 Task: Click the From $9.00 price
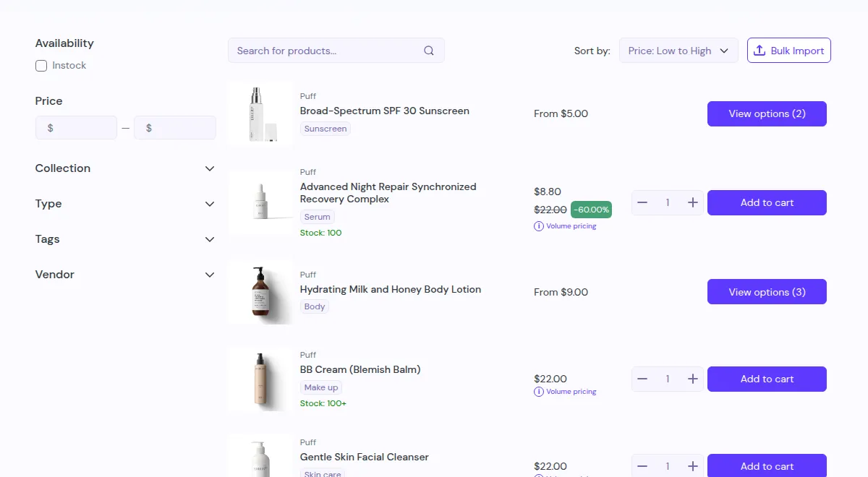point(561,292)
